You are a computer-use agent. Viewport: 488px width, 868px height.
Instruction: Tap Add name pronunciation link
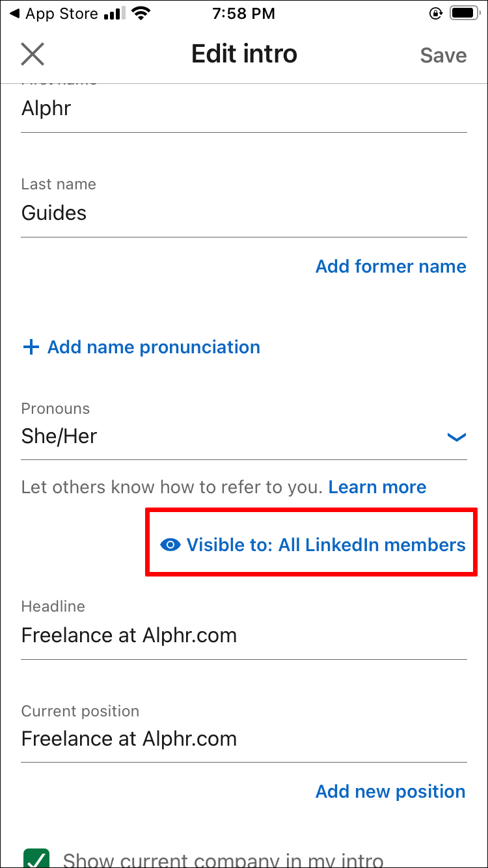[x=154, y=347]
